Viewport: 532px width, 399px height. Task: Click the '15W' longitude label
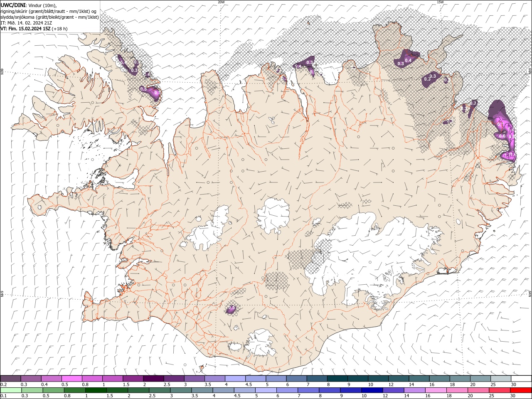pos(440,2)
